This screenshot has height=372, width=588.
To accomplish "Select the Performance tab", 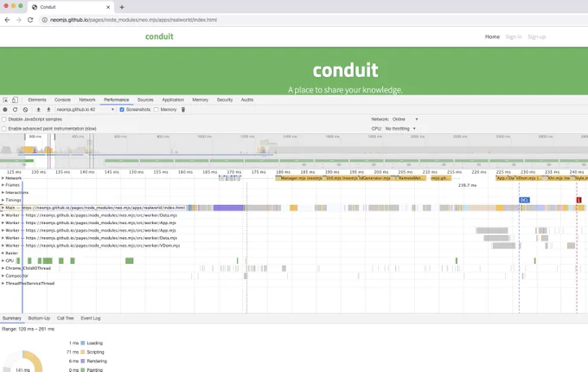I will point(116,99).
